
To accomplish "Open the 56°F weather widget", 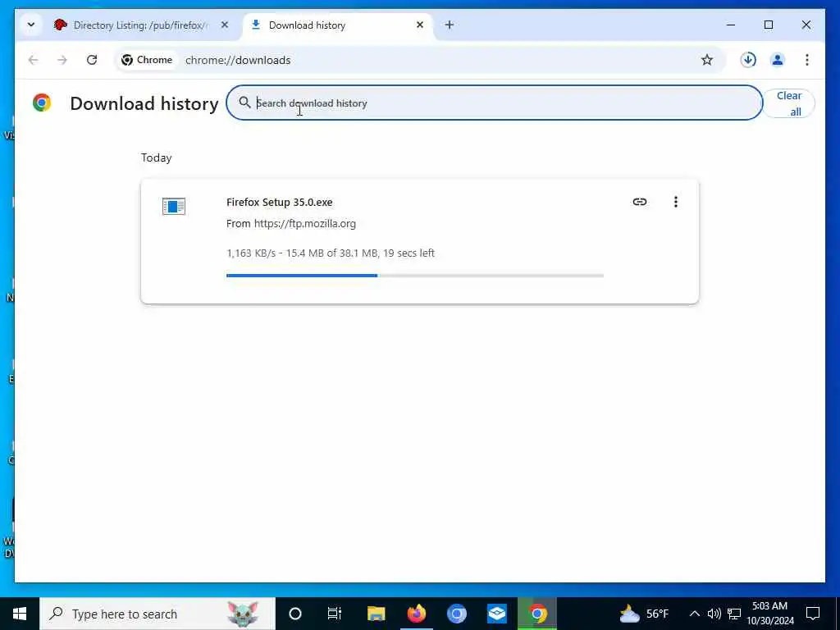I will [x=644, y=614].
